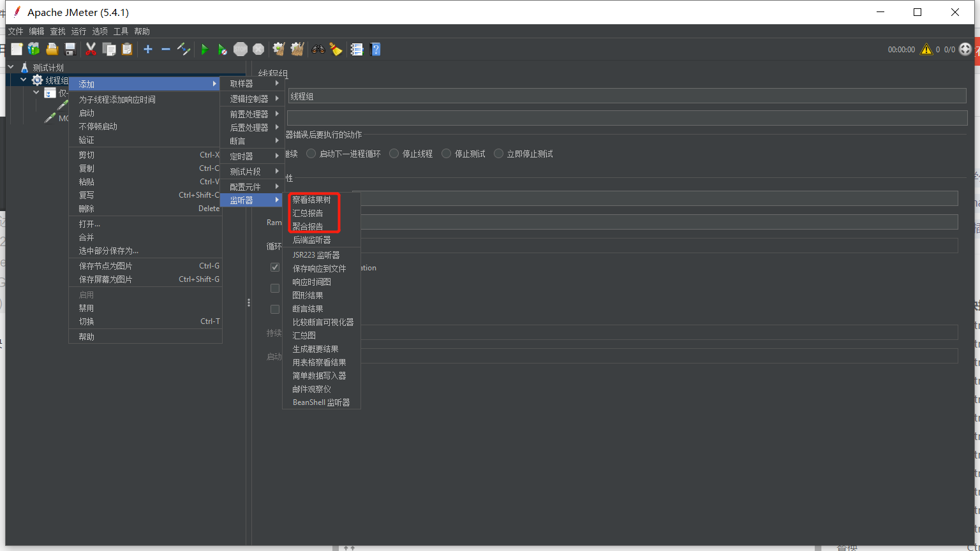The height and width of the screenshot is (551, 980).
Task: Open the 工具 menu
Action: point(121,31)
